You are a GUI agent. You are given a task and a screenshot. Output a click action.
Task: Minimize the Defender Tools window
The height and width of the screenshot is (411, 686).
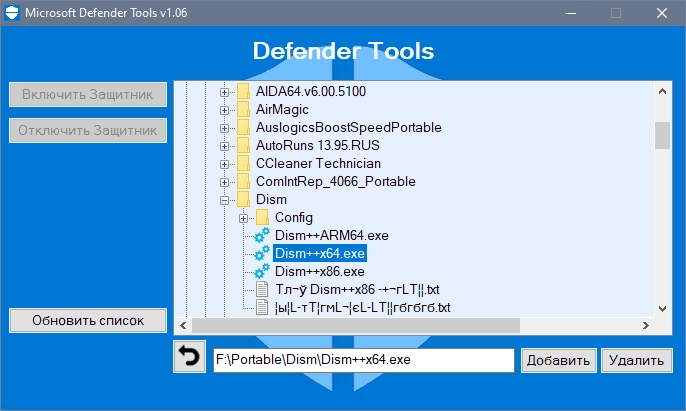tap(570, 13)
